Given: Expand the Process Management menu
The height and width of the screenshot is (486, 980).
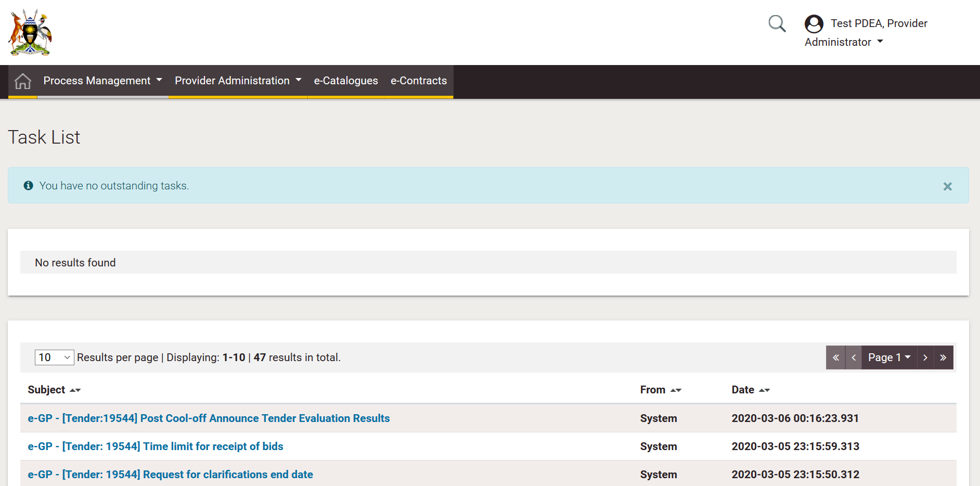Looking at the screenshot, I should (102, 81).
